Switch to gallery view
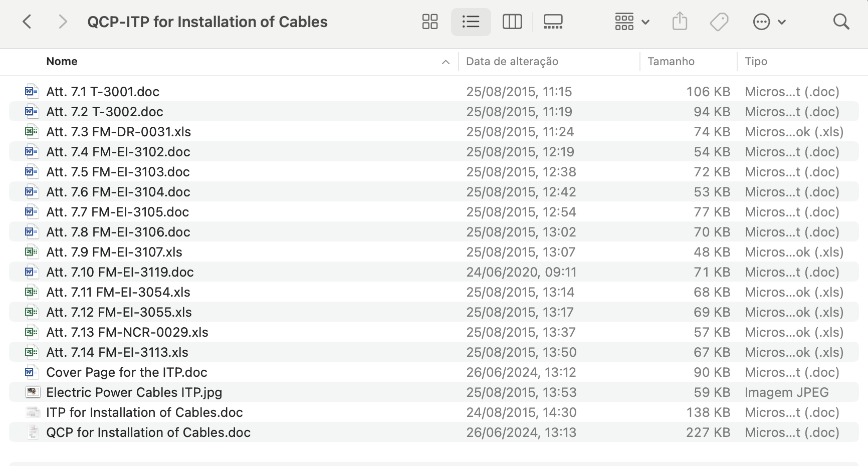Screen dimensions: 868x466 tap(553, 22)
